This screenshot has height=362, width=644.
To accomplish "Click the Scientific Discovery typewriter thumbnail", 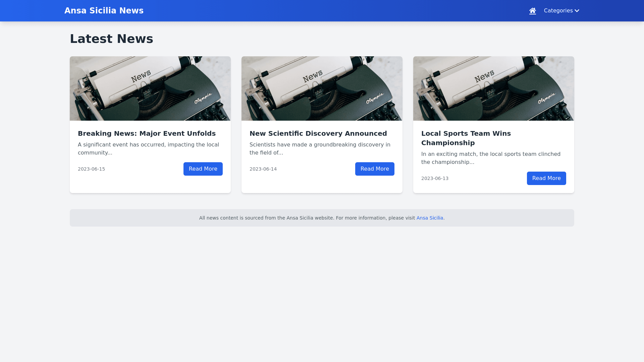I will tap(322, 88).
